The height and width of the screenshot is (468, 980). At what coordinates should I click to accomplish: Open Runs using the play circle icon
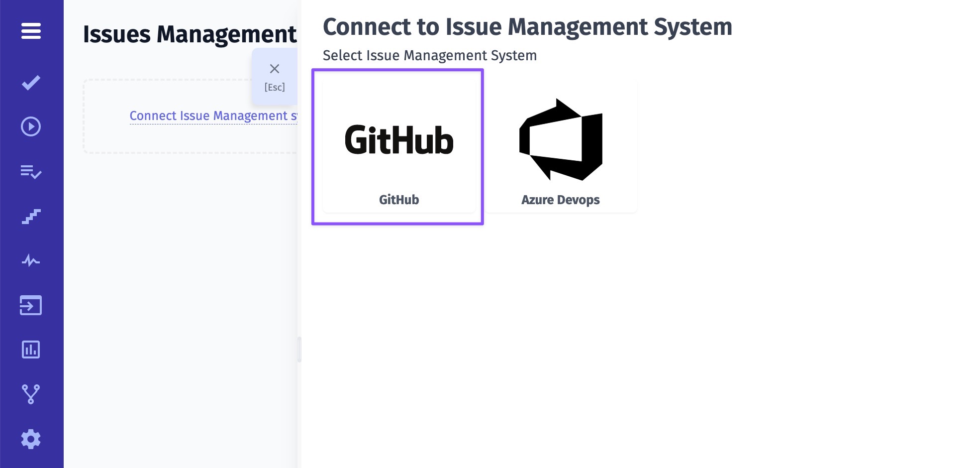pyautogui.click(x=31, y=126)
